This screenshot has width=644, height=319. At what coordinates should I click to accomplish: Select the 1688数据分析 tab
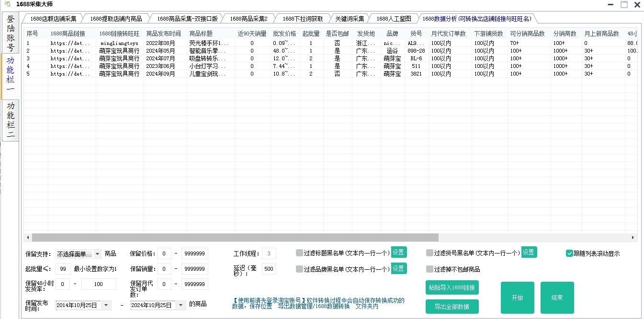click(x=477, y=19)
